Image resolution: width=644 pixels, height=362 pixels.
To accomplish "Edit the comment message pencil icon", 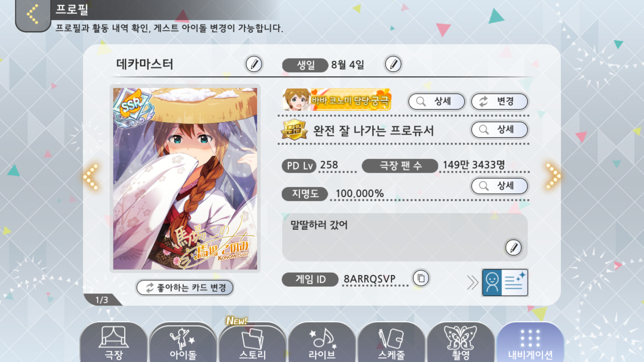I will tap(514, 248).
